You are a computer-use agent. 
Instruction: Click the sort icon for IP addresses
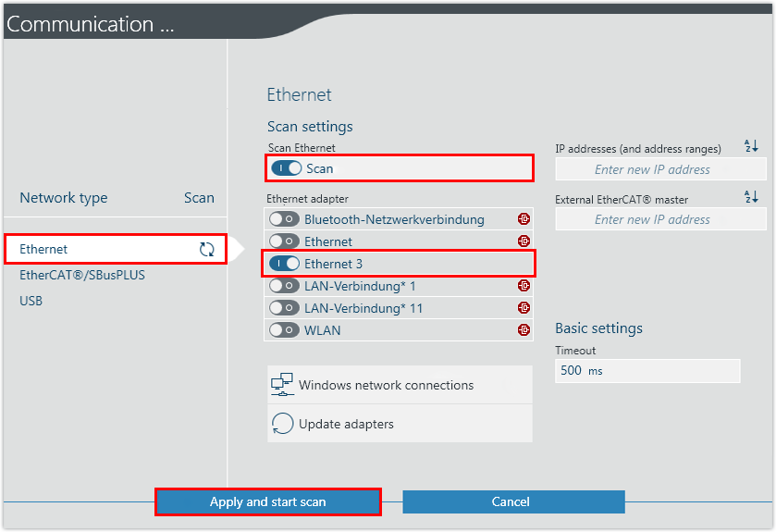[x=750, y=147]
